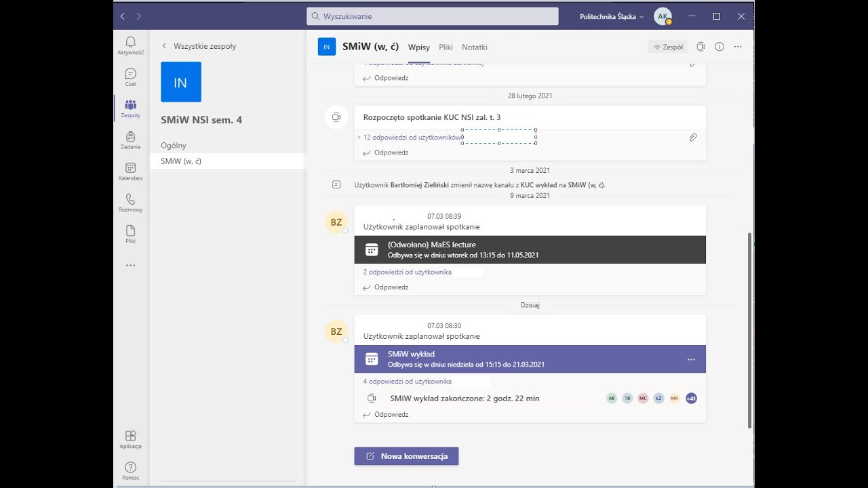Click the calendar icon on the MaES lecture card
This screenshot has width=868, height=488.
372,249
